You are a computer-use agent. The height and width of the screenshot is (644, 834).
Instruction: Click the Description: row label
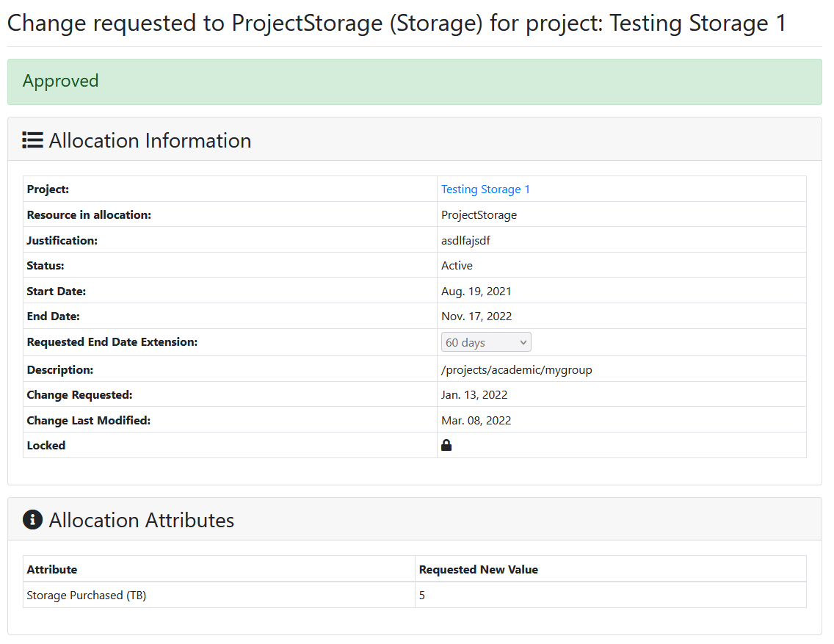tap(60, 369)
